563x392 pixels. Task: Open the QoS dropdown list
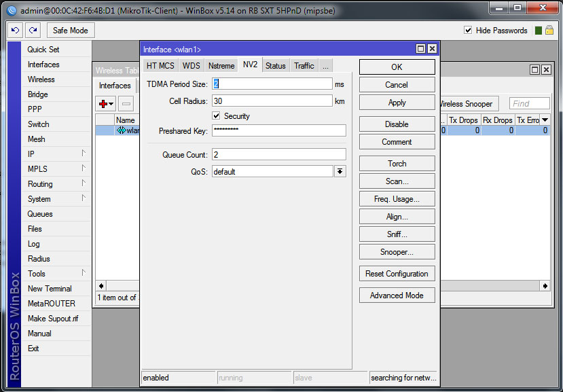[340, 172]
